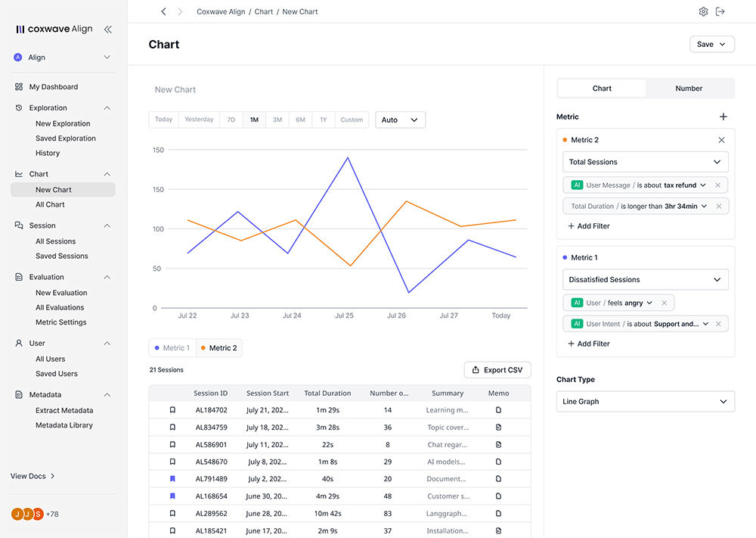Screen dimensions: 756x538
Task: Collapse the sidebar with double-chevron icon
Action: [107, 30]
